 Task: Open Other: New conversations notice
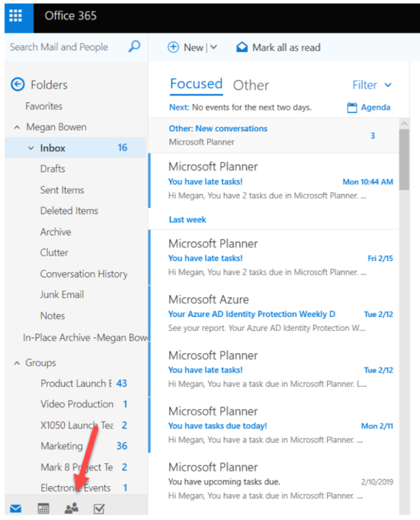(273, 135)
